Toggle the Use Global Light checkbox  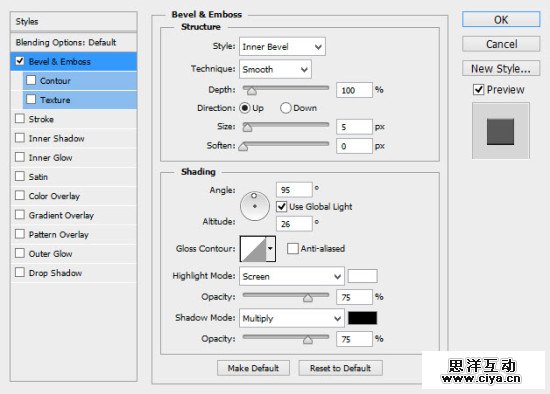click(x=281, y=207)
